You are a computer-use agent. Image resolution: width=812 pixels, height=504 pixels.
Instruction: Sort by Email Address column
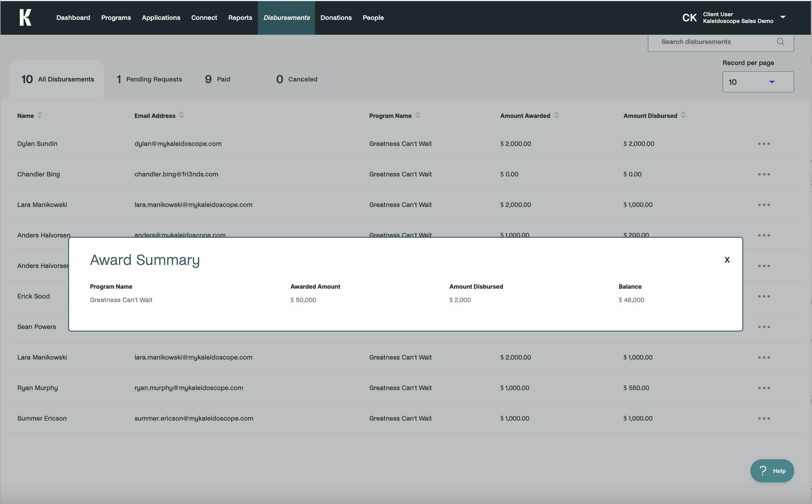181,115
